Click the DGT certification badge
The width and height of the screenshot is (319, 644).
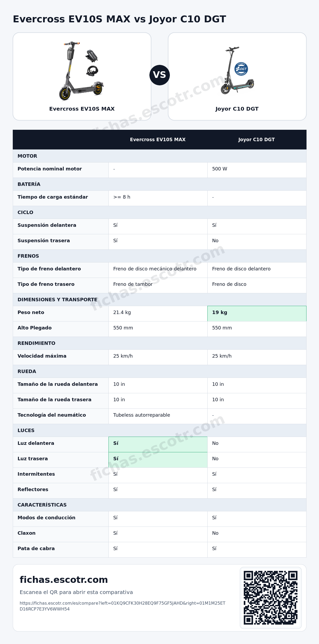click(241, 69)
